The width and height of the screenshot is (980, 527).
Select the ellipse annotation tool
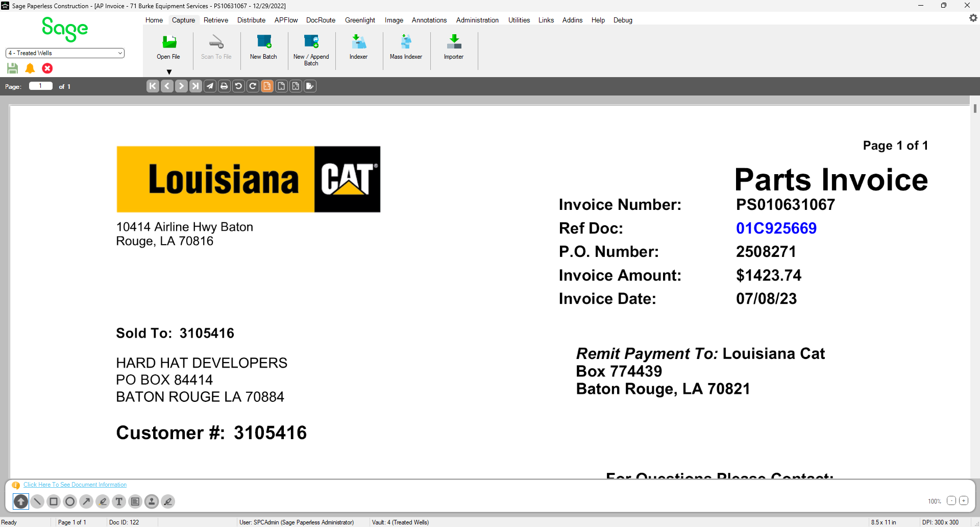(70, 501)
